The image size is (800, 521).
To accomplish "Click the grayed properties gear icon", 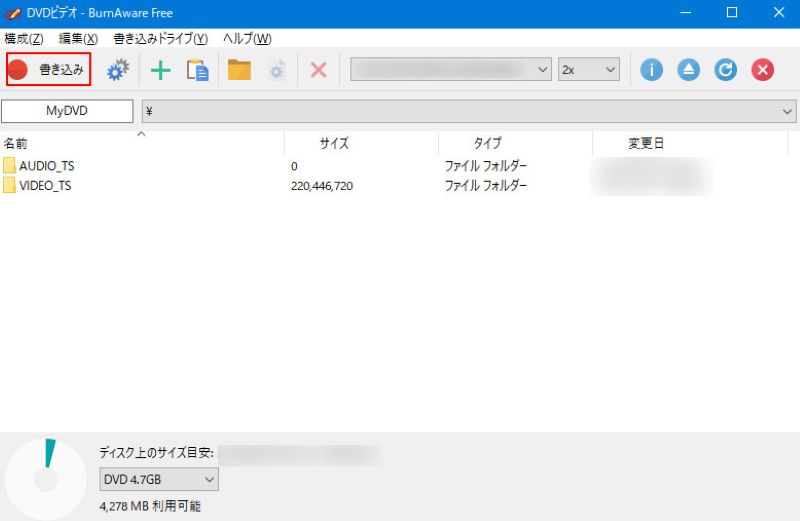I will (277, 70).
